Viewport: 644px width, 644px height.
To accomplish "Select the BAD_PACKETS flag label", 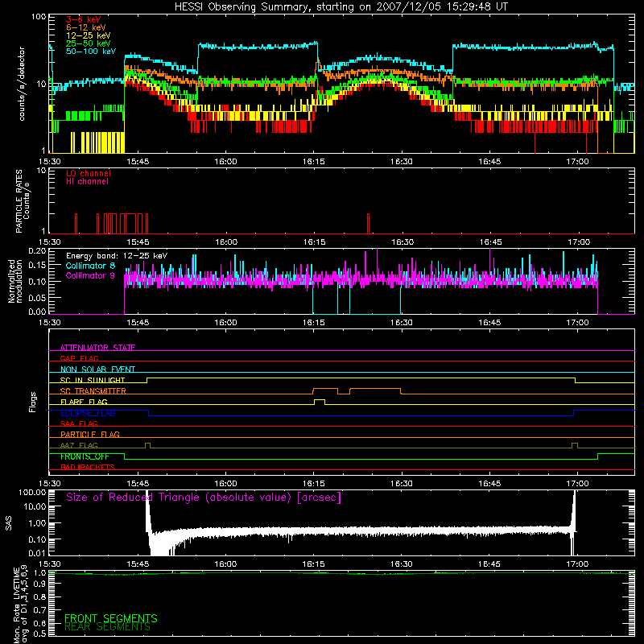I will (x=88, y=467).
